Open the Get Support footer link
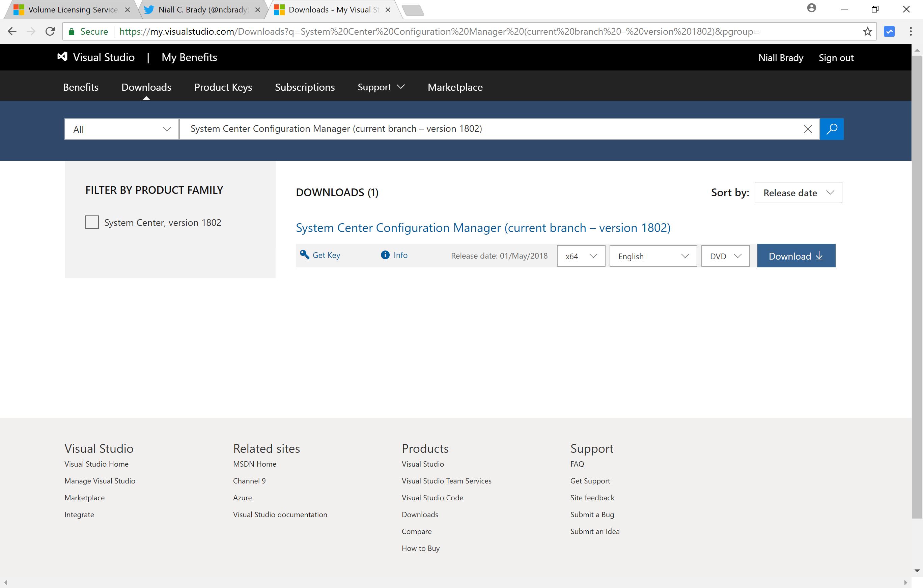Viewport: 923px width, 588px height. point(590,481)
